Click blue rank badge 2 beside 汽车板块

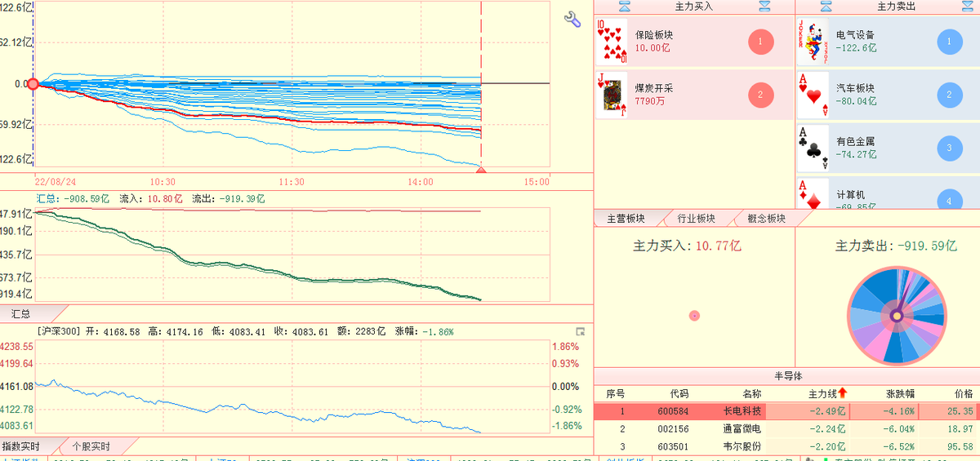pyautogui.click(x=949, y=95)
